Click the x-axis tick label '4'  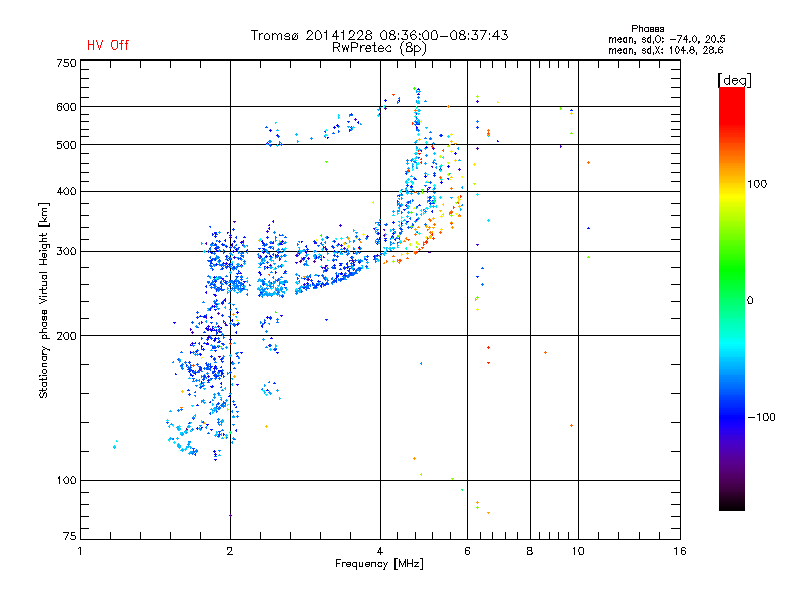coord(380,551)
